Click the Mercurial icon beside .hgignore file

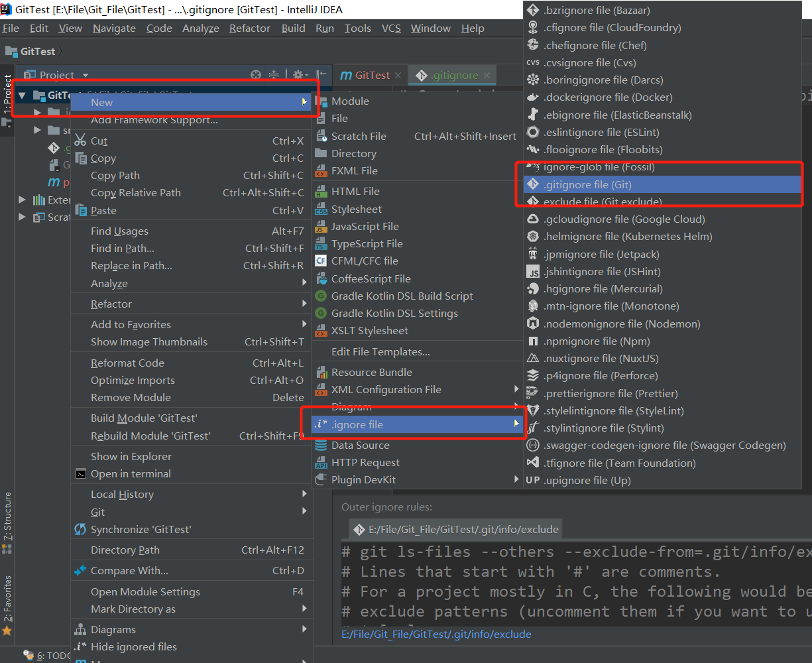(533, 289)
